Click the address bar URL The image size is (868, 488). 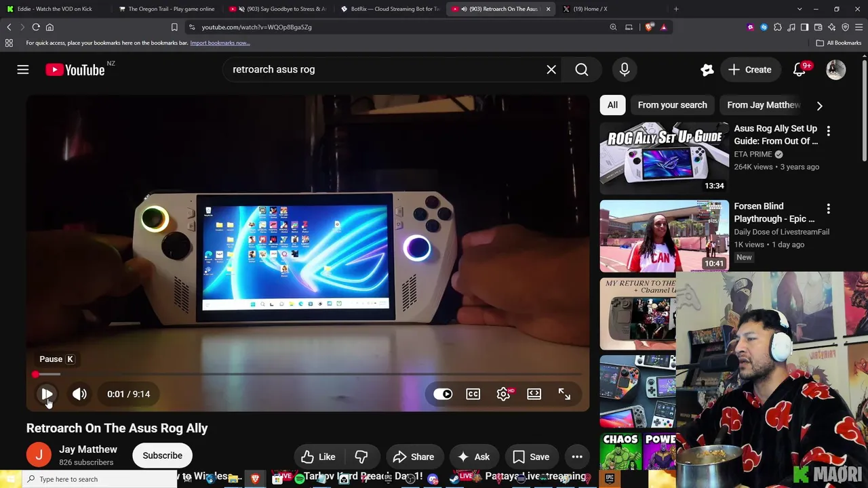[x=256, y=27]
